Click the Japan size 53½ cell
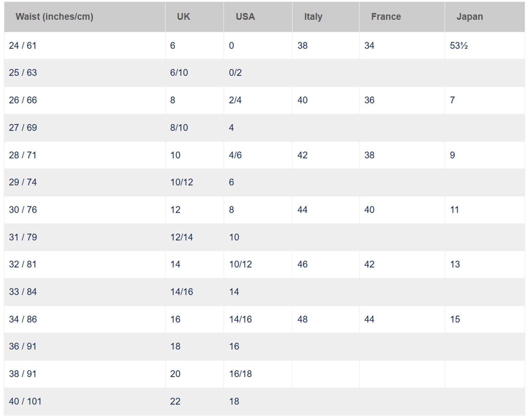Image resolution: width=531 pixels, height=420 pixels. [x=459, y=46]
